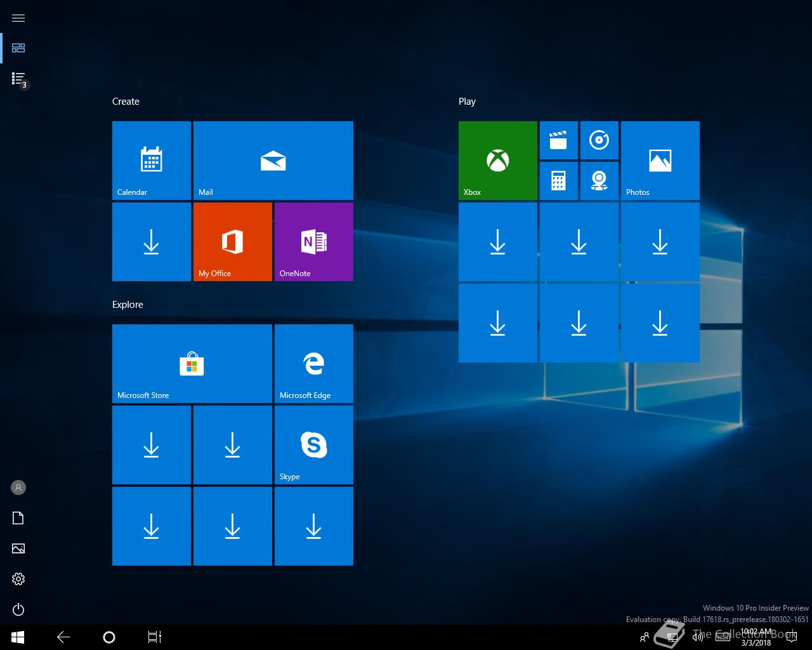Open the Power options button
812x650 pixels.
coord(18,609)
